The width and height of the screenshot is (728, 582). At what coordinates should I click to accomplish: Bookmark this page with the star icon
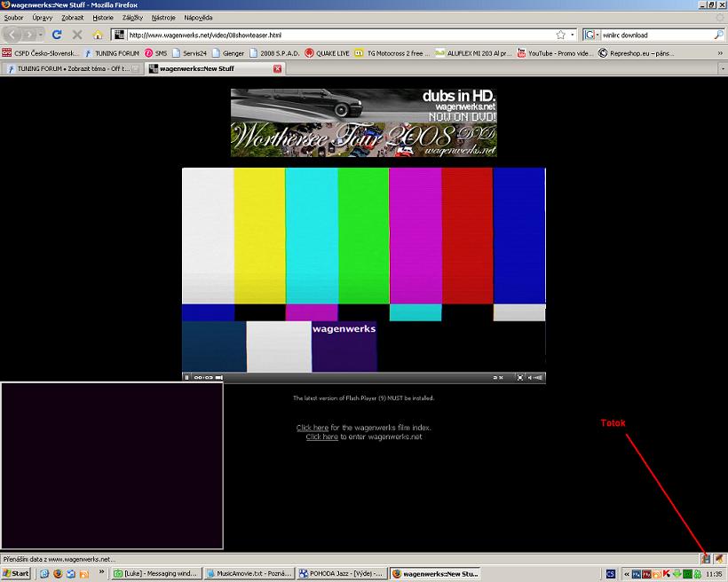coord(560,35)
